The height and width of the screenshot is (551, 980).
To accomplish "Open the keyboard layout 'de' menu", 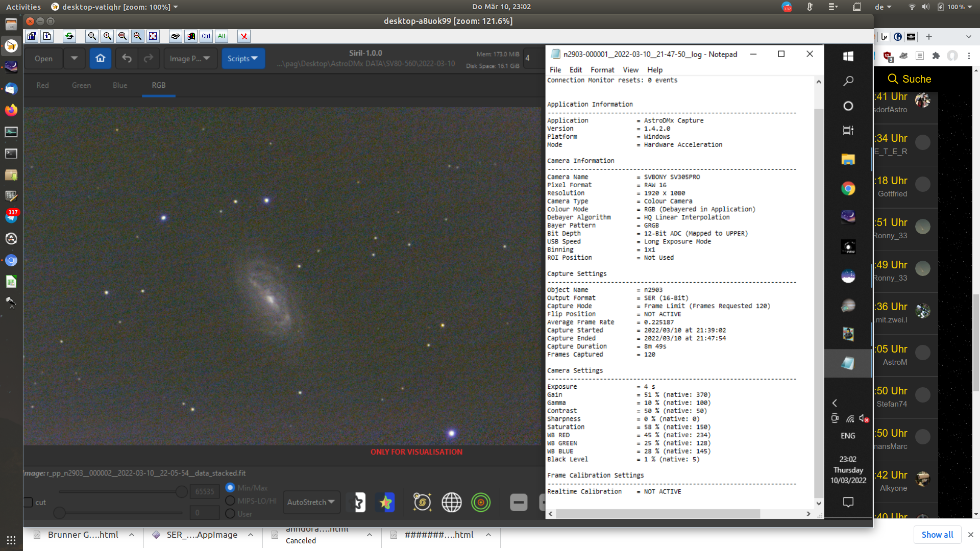I will (883, 7).
